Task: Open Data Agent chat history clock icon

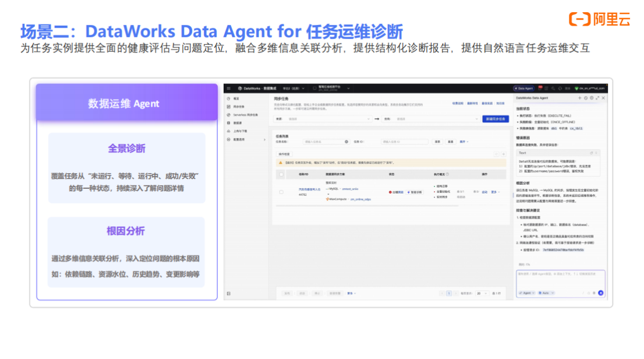Action: [586, 98]
